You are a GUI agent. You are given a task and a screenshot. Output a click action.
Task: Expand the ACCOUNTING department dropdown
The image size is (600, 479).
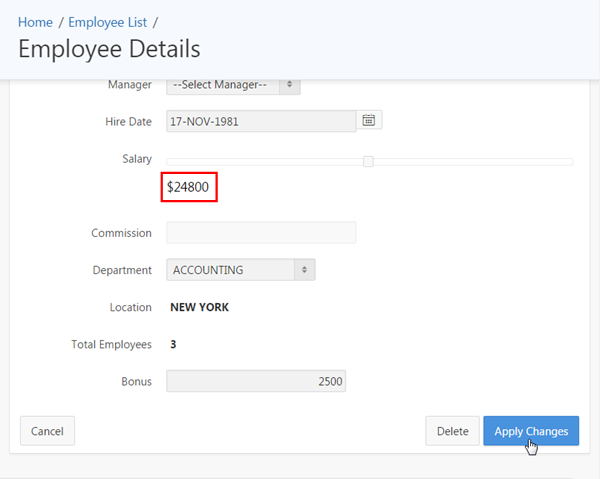click(241, 269)
